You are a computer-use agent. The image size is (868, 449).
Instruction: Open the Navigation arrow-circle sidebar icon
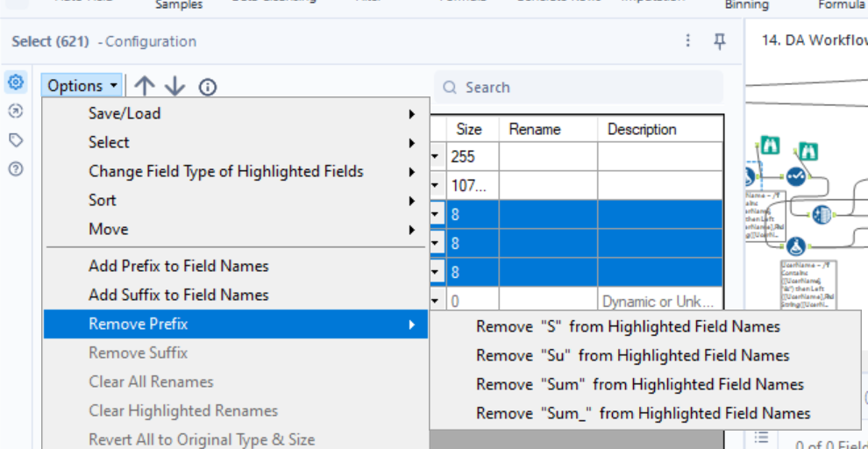point(16,112)
